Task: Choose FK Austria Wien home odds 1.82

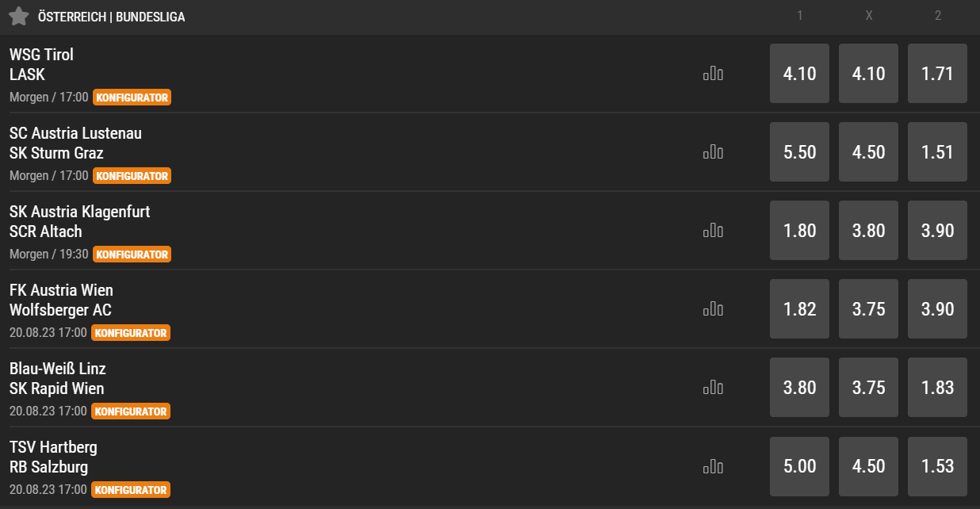Action: [x=799, y=309]
